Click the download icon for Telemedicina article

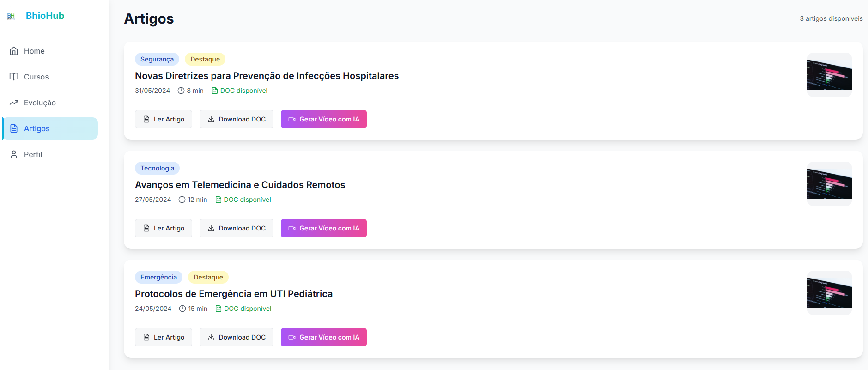coord(211,228)
